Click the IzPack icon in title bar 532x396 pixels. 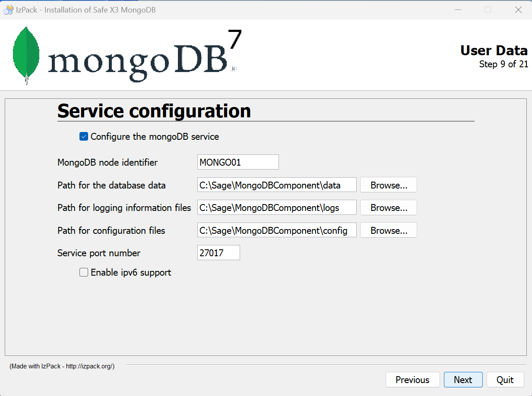click(8, 10)
